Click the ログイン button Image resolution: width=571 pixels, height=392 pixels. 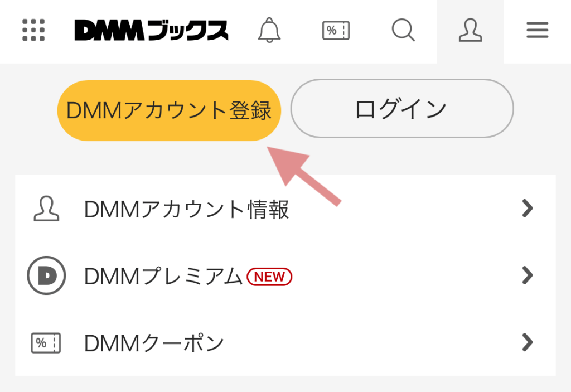coord(402,109)
